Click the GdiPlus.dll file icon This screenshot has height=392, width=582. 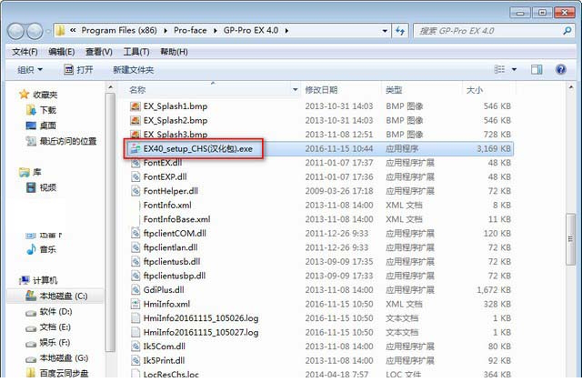(135, 289)
